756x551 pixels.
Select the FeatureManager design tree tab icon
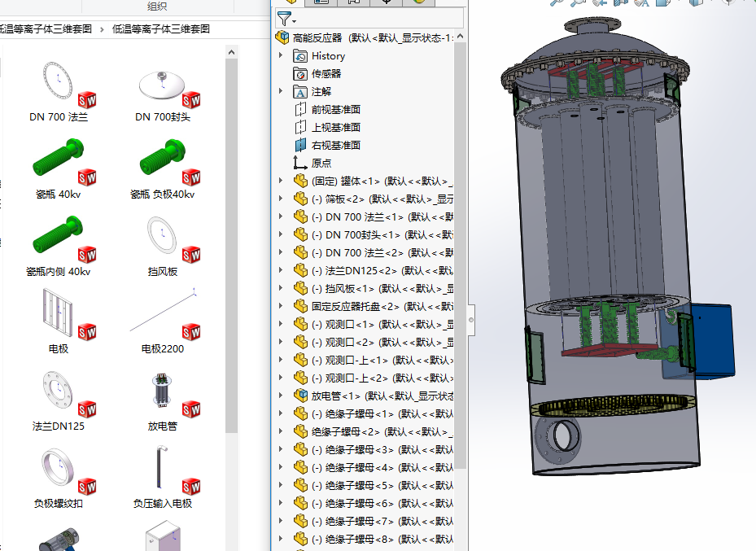291,2
